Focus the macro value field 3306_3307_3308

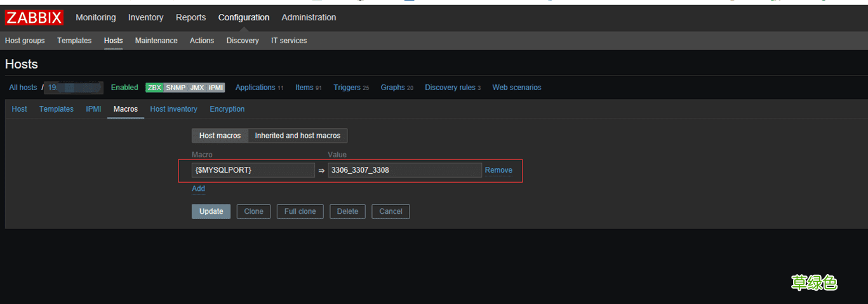[404, 170]
